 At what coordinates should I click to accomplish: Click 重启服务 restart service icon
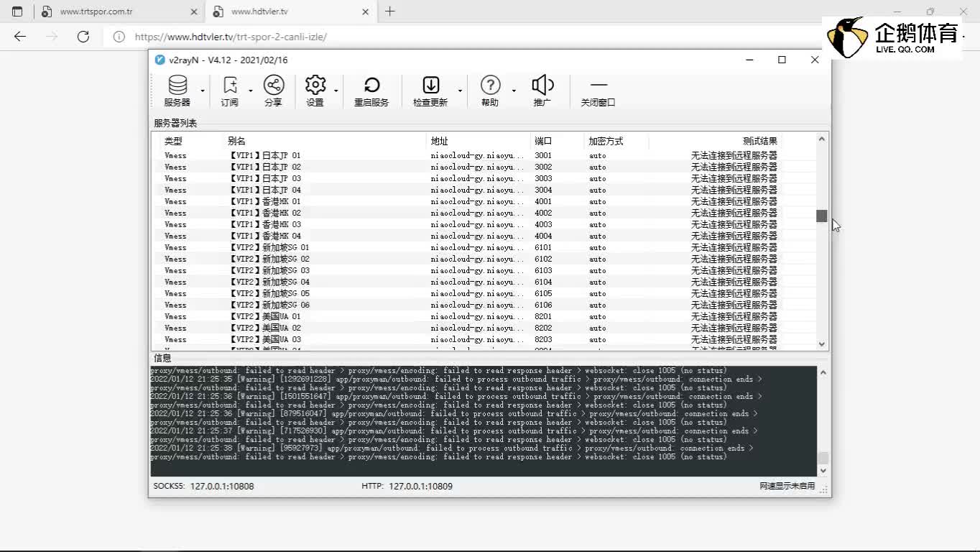click(371, 91)
